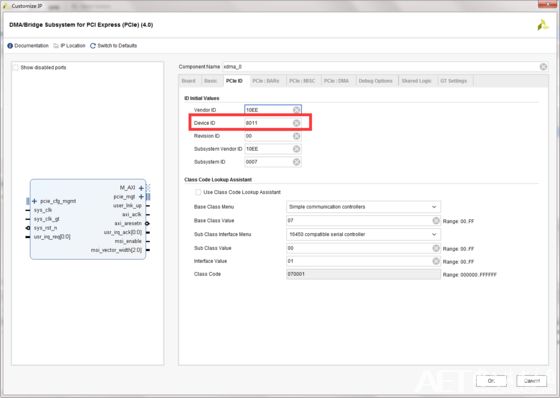Image resolution: width=560 pixels, height=398 pixels.
Task: Select the msi_enable port label
Action: pyautogui.click(x=128, y=241)
